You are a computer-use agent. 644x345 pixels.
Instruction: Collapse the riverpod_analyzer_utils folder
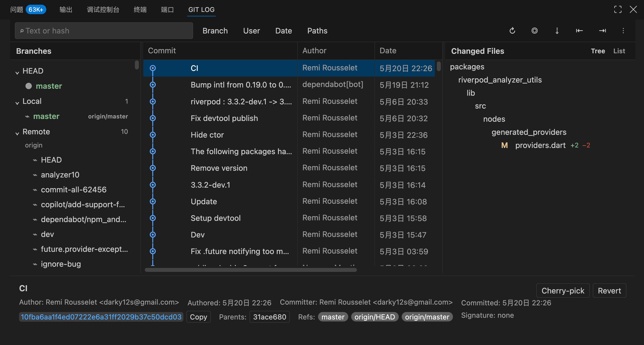[x=500, y=80]
